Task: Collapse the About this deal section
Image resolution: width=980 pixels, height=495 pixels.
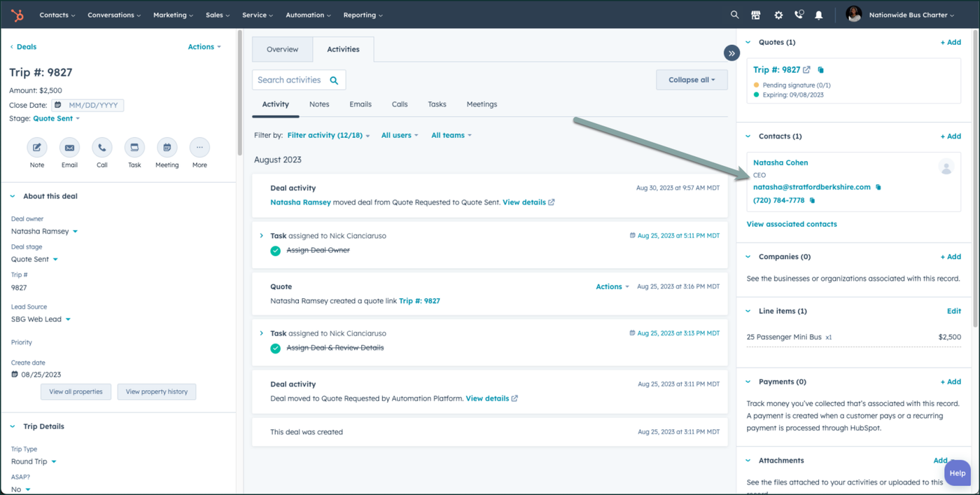Action: tap(13, 197)
